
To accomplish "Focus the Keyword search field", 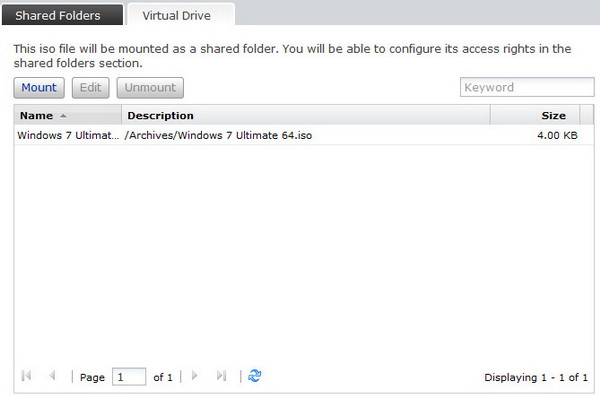I will point(527,87).
